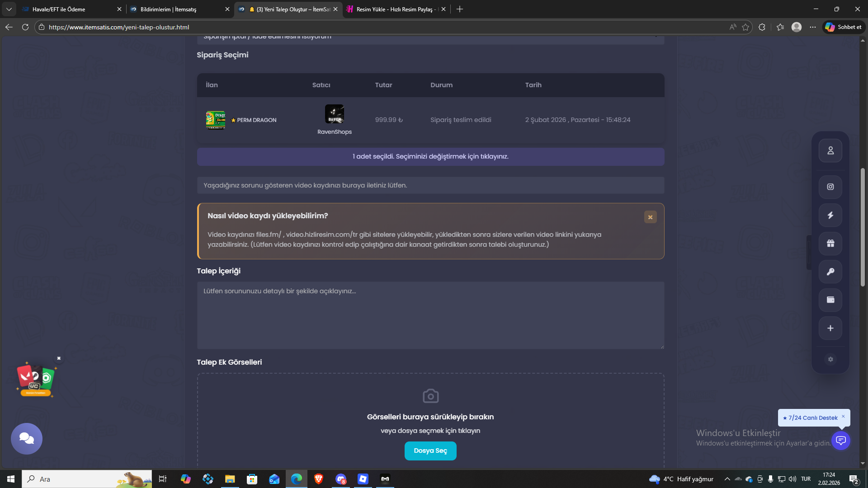Open the Instagram icon in the right sidebar

[x=830, y=187]
